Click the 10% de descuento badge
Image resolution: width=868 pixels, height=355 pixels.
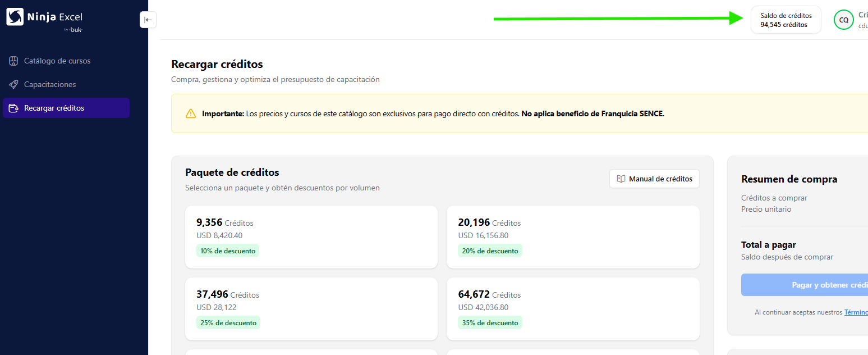point(228,251)
